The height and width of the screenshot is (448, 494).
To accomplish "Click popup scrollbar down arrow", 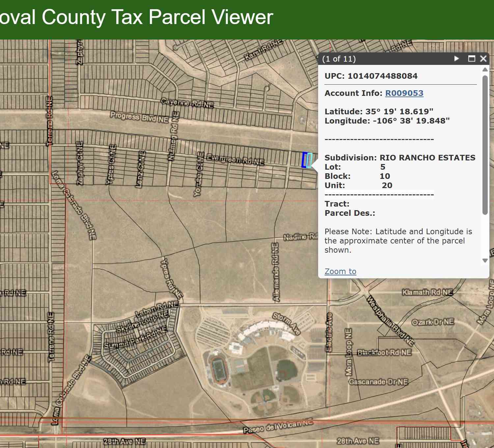I will tap(485, 261).
